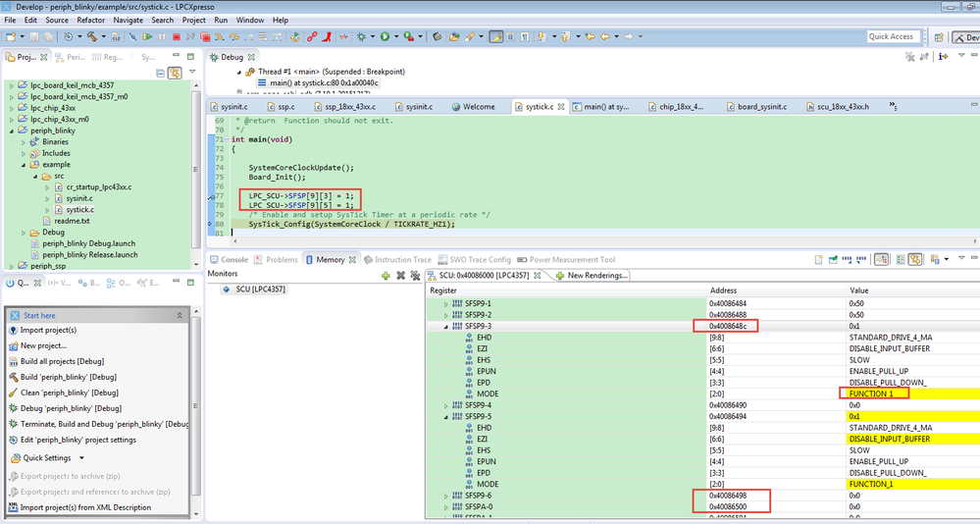Screen dimensions: 980x524
Task: Click the Remove All Terminated Launches icon
Action: (910, 56)
